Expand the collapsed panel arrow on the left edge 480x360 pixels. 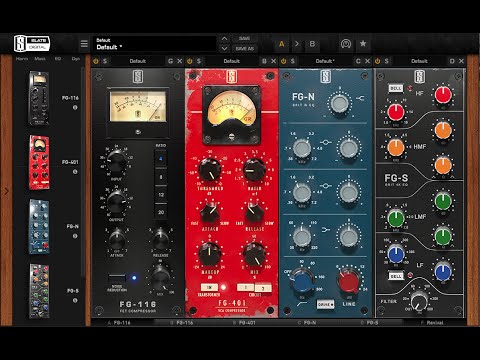[x=6, y=191]
